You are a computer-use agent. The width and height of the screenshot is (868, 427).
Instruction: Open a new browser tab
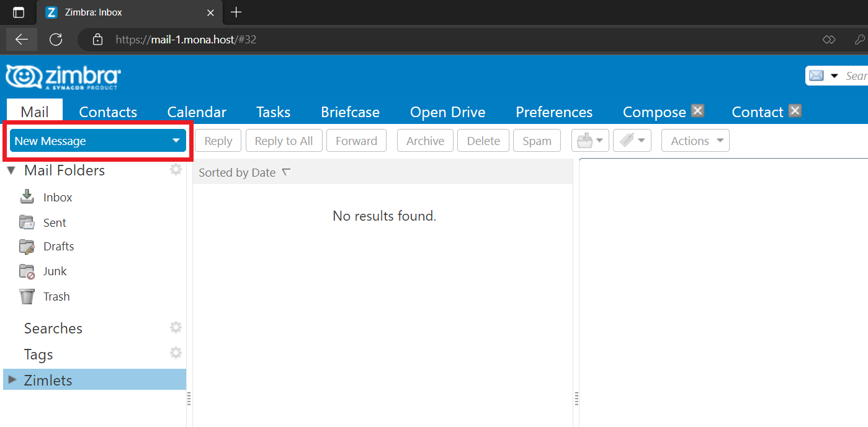click(x=236, y=12)
